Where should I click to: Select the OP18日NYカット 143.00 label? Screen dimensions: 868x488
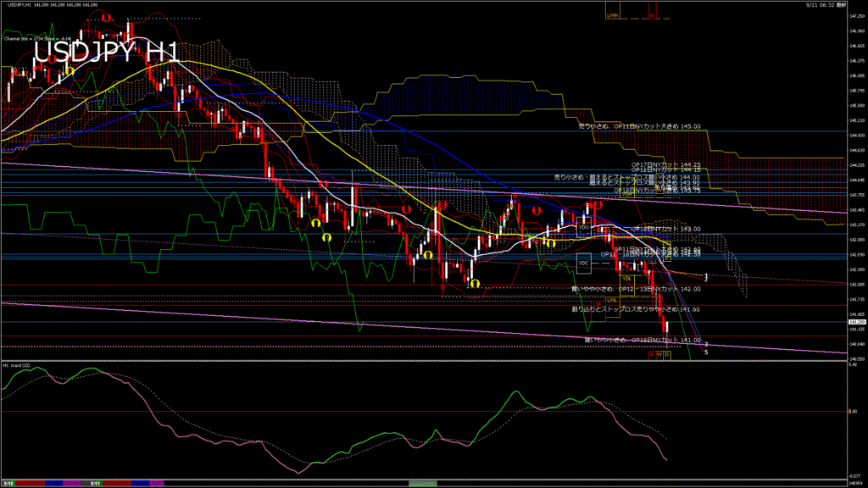[666, 229]
